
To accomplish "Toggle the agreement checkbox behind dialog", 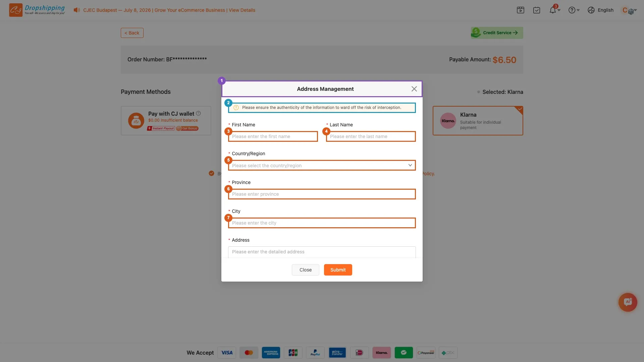I will coord(211,173).
